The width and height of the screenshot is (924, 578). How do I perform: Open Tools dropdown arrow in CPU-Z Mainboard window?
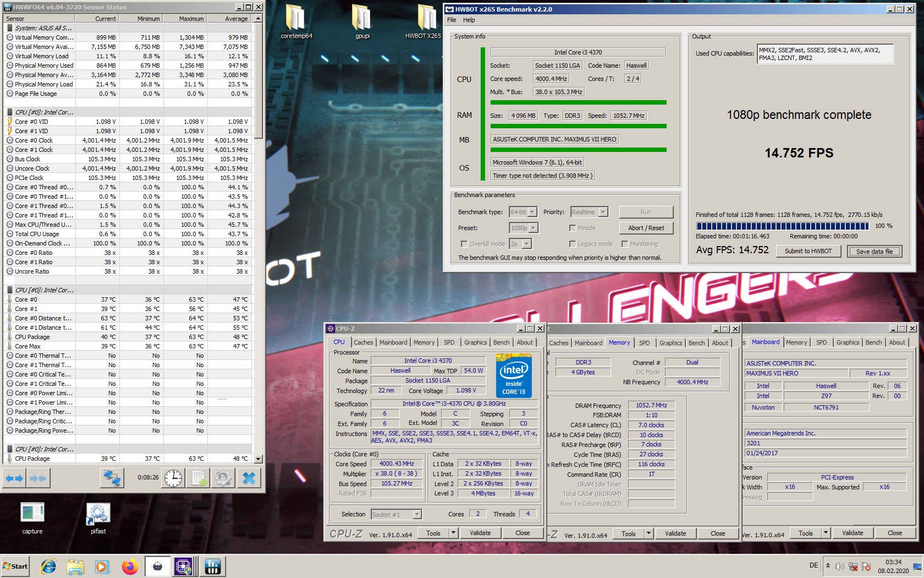[x=826, y=533]
